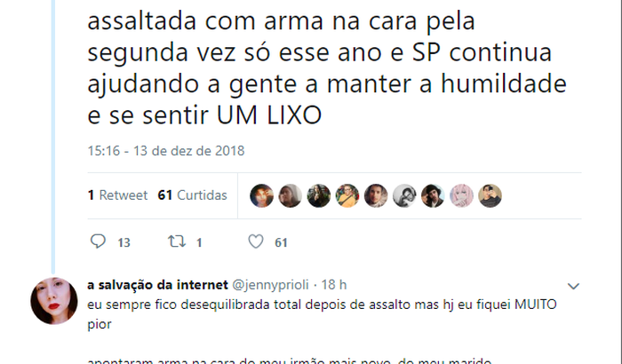Image resolution: width=622 pixels, height=364 pixels.
Task: View the "61 Curtidas" likes list
Action: [192, 195]
